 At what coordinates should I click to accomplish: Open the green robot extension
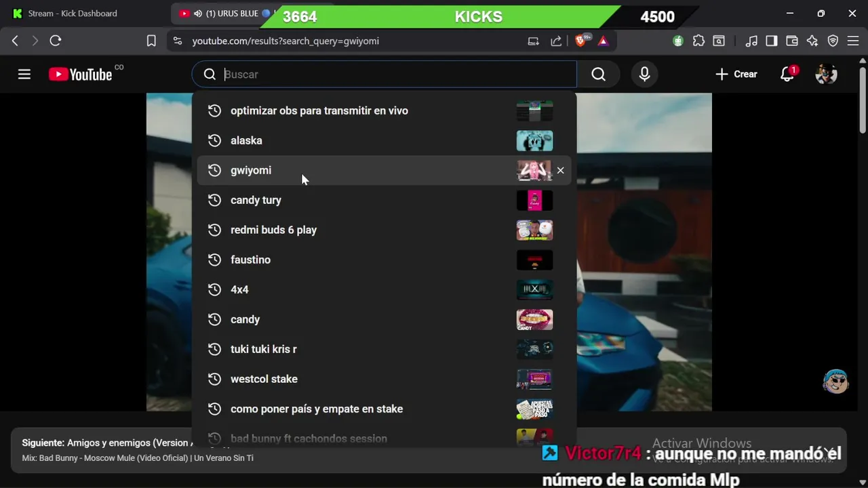[678, 41]
